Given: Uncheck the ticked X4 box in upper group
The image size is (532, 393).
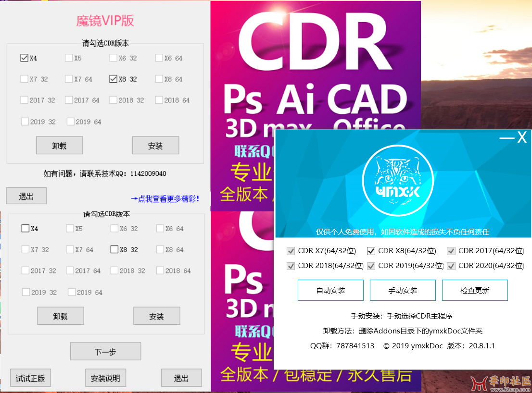Looking at the screenshot, I should 24,58.
